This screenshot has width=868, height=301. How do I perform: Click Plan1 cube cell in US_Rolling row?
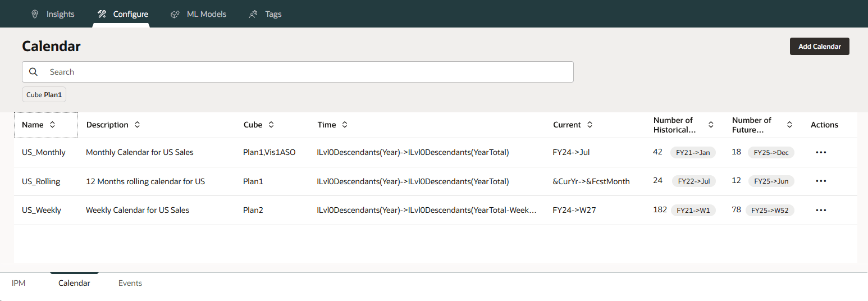(253, 181)
